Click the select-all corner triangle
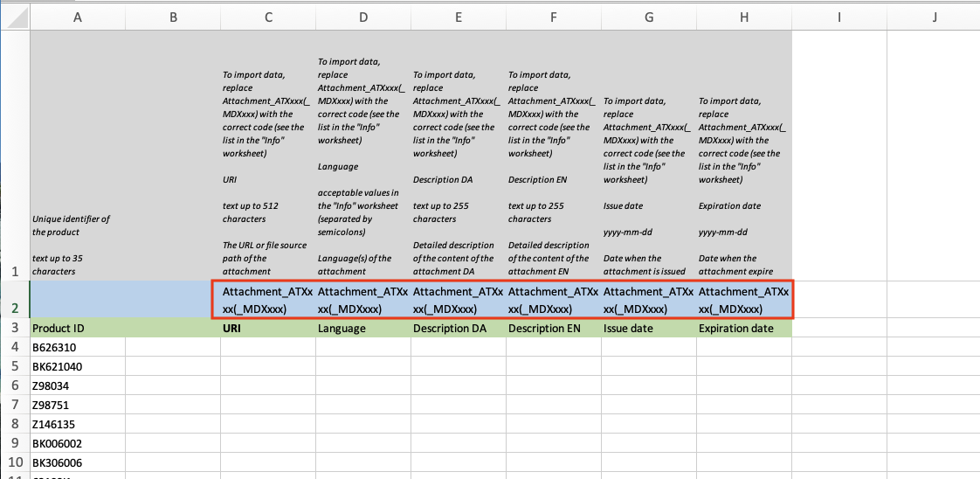Image resolution: width=980 pixels, height=479 pixels. coord(17,18)
